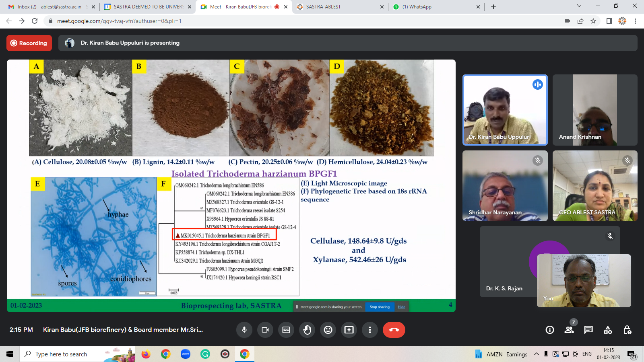Show the participants people list

pyautogui.click(x=569, y=330)
